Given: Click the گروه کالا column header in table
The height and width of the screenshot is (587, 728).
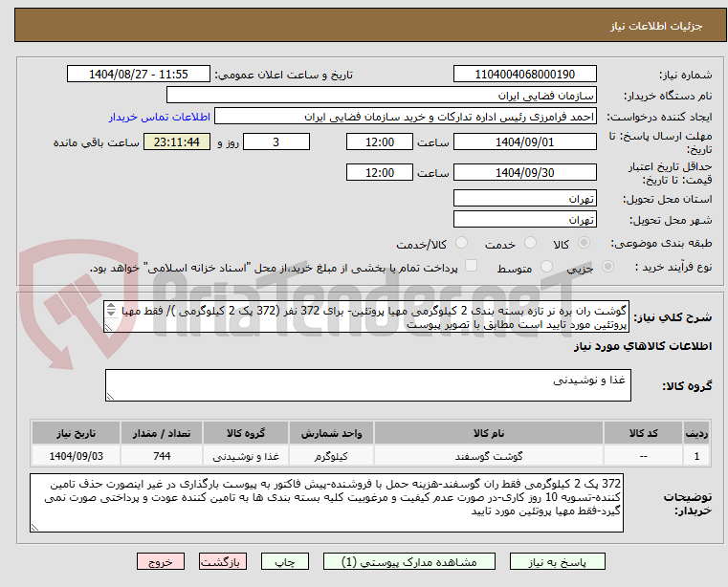Looking at the screenshot, I should pyautogui.click(x=246, y=433).
